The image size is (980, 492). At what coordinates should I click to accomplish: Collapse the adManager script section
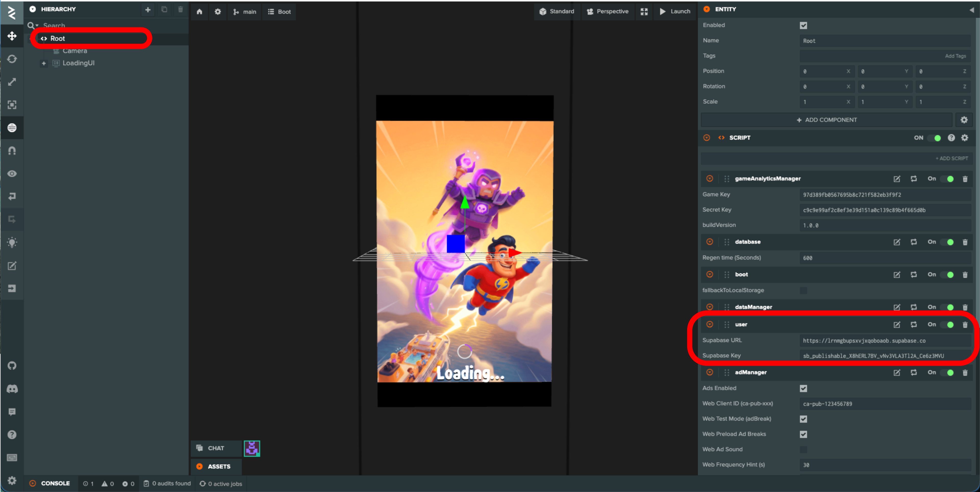click(x=710, y=372)
